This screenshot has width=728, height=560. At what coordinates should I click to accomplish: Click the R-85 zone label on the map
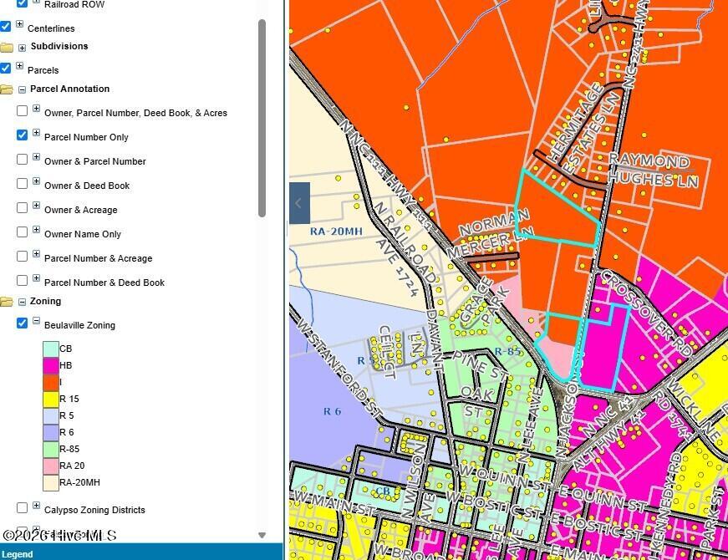click(508, 352)
